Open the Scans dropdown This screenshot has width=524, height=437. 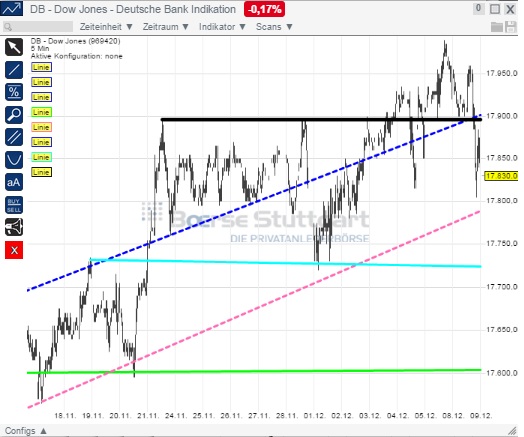(x=274, y=27)
